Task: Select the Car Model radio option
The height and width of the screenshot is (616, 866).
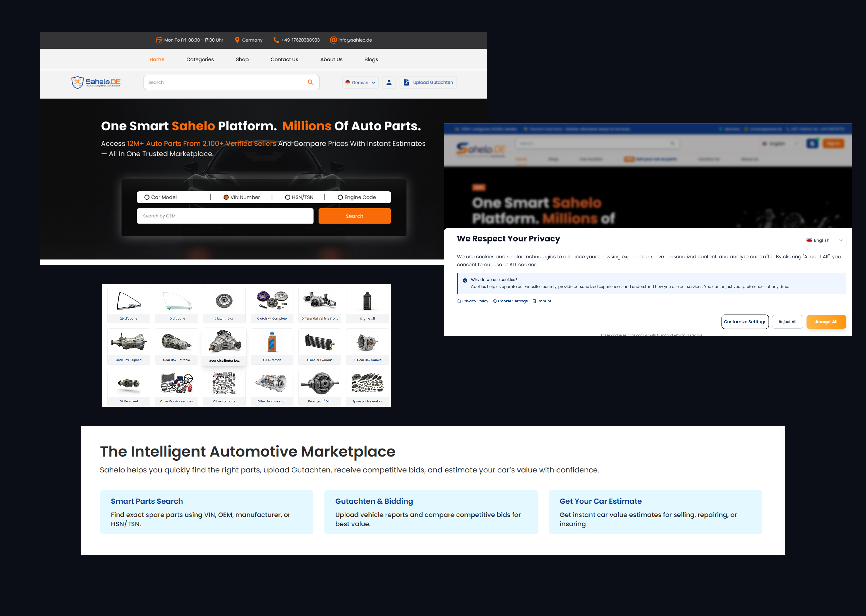Action: click(x=147, y=197)
